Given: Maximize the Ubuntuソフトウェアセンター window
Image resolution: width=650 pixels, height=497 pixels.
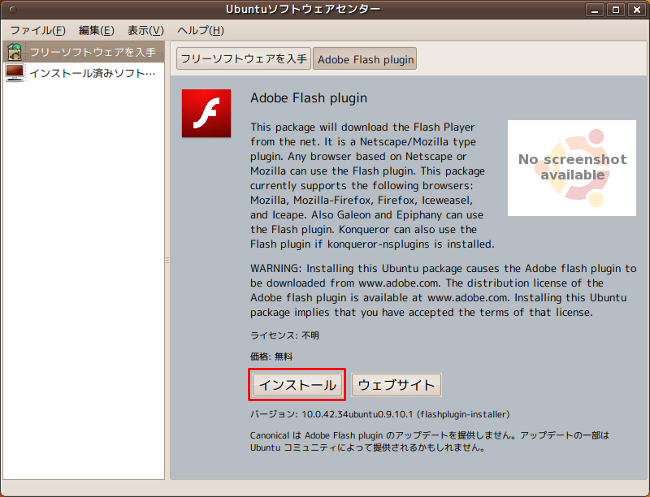Looking at the screenshot, I should pyautogui.click(x=615, y=10).
